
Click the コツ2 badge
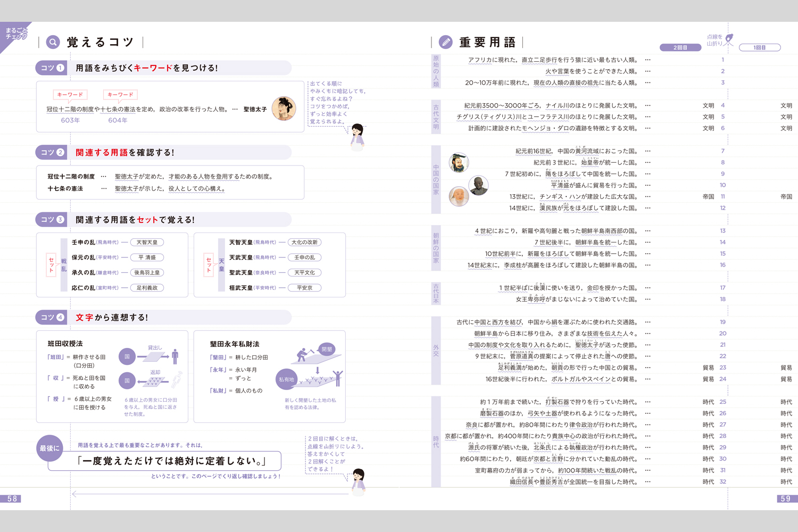[x=52, y=152]
